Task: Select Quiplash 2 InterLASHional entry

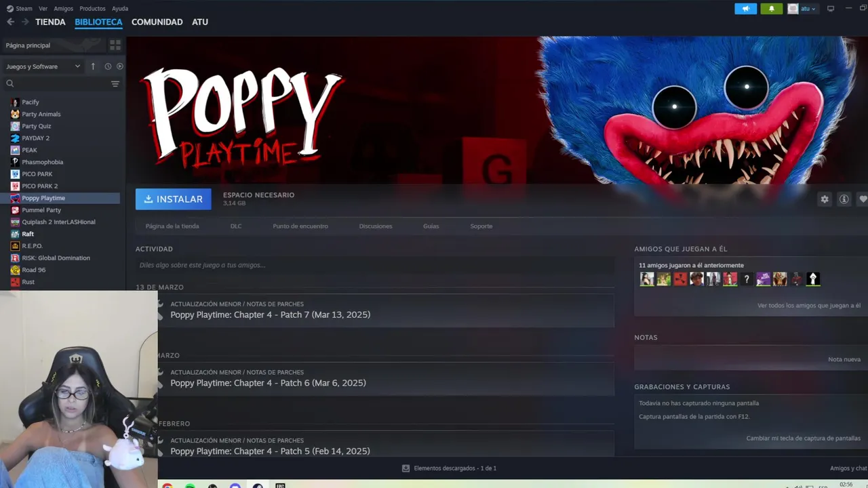Action: [58, 222]
